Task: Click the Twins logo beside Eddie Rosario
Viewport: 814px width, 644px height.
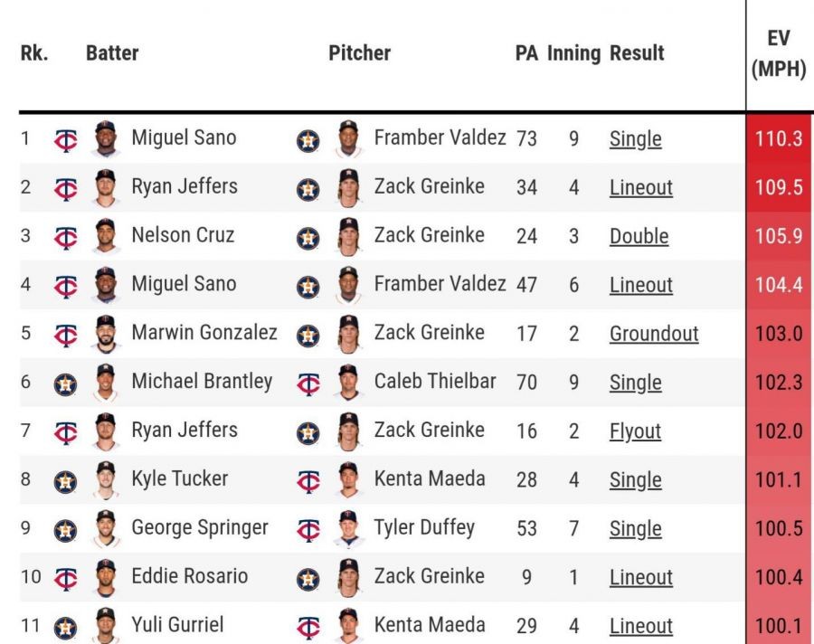Action: (66, 579)
